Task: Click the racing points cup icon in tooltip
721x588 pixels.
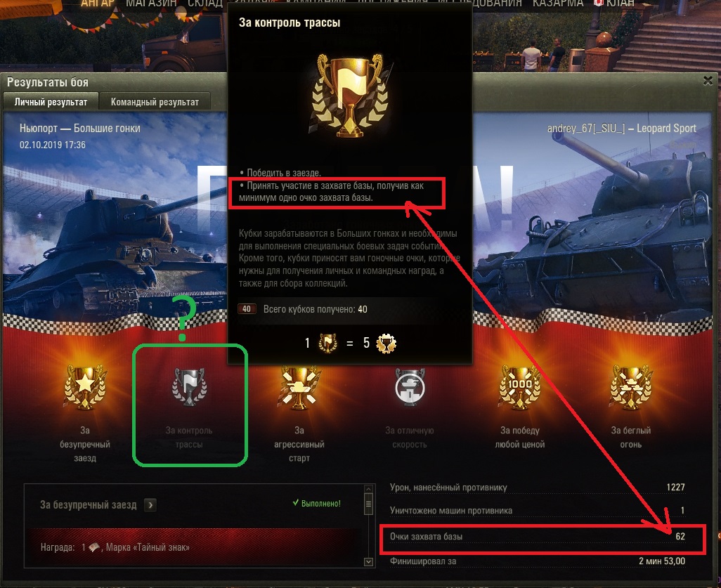Action: tap(387, 343)
